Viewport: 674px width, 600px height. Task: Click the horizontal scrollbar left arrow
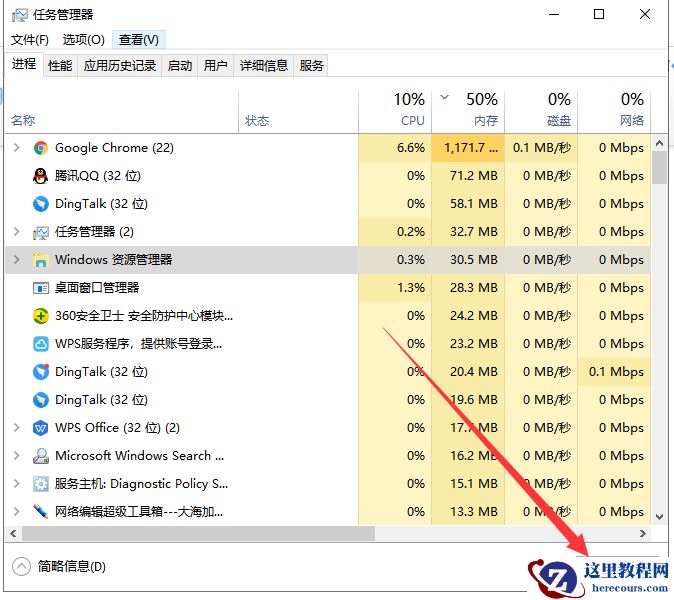point(13,533)
